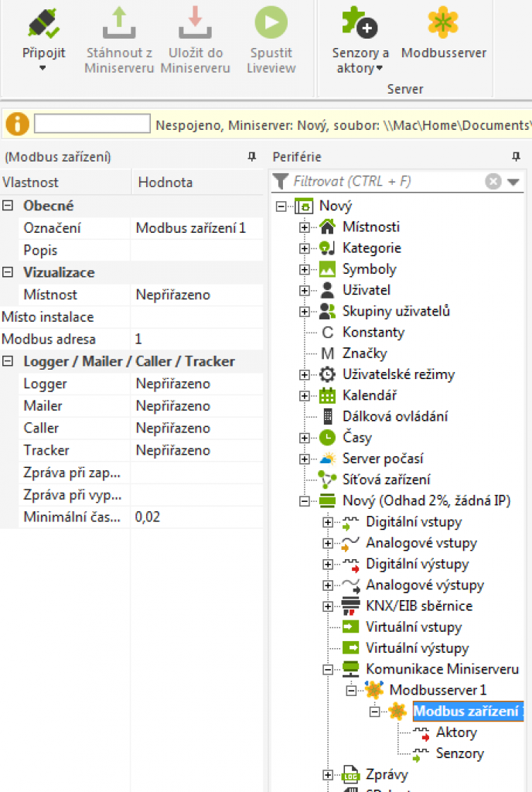This screenshot has height=792, width=532.
Task: Click the Modbusserver flower icon in ribbon
Action: (443, 22)
